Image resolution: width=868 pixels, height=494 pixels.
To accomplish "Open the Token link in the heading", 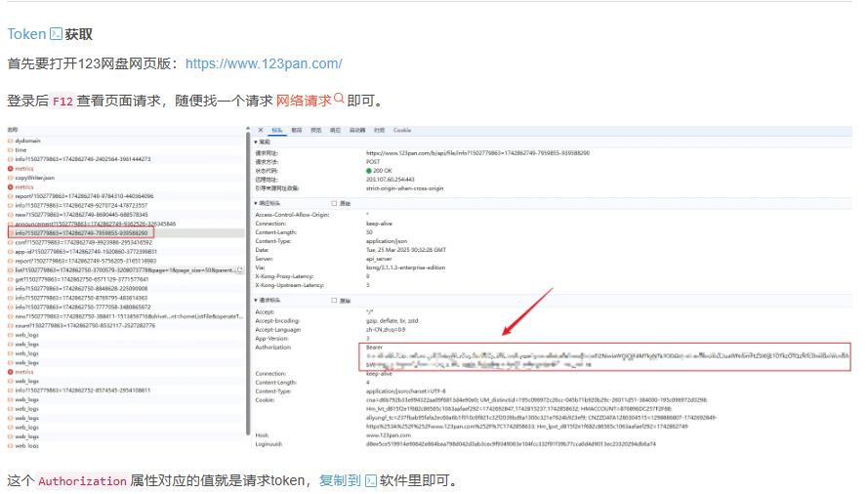I will (x=26, y=34).
